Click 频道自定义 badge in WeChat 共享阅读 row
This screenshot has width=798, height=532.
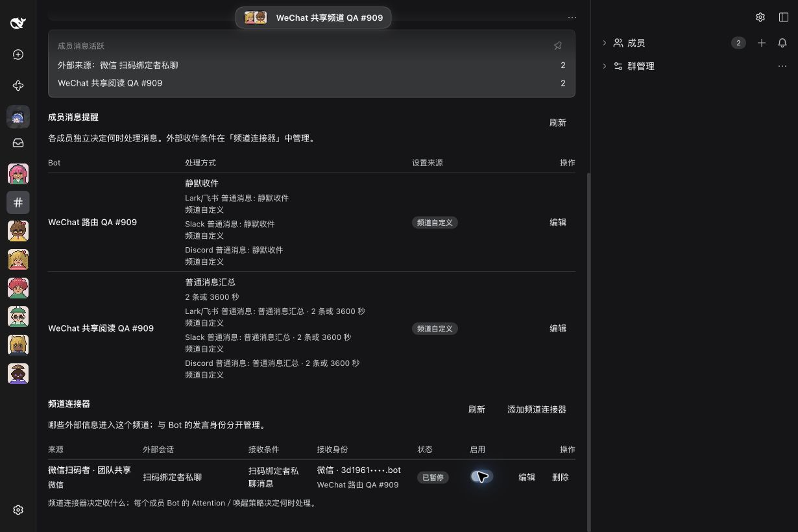coord(435,329)
